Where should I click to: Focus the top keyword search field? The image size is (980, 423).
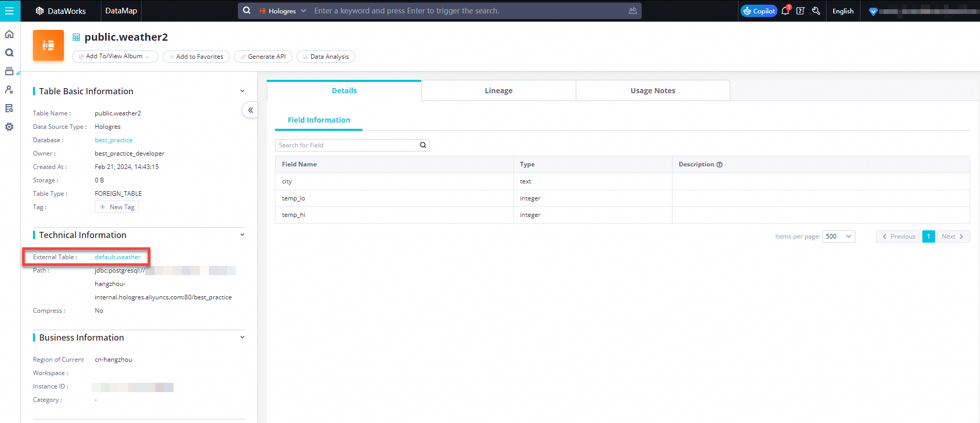469,11
